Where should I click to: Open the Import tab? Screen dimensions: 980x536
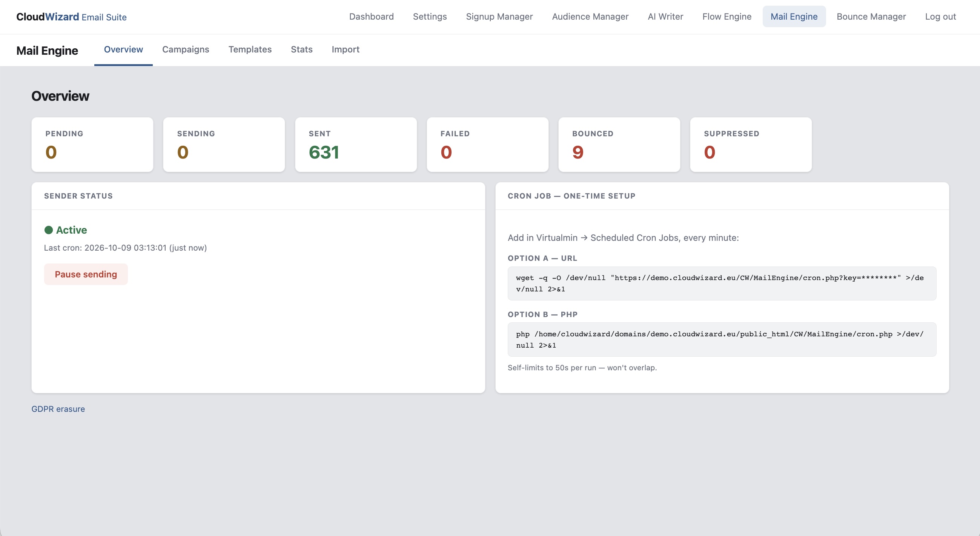(346, 49)
